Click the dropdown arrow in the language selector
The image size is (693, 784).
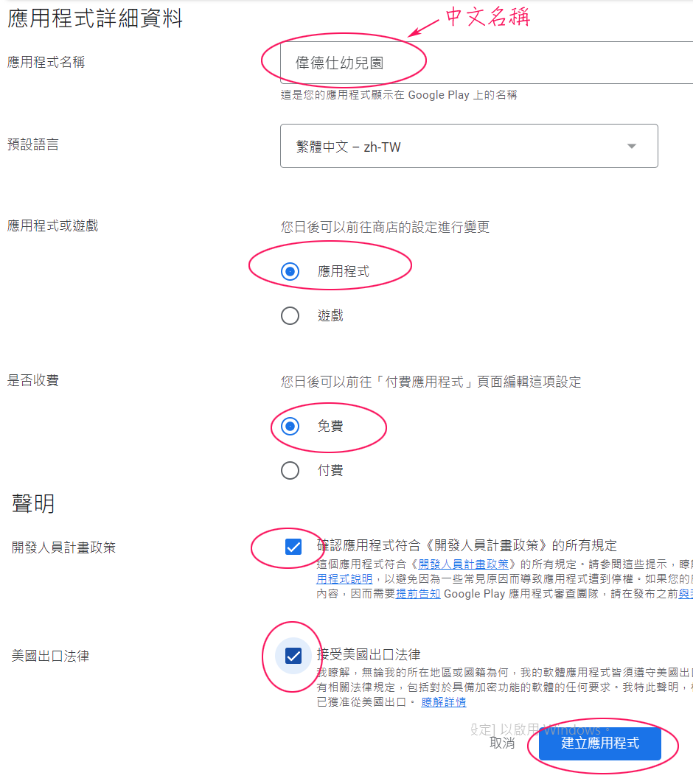click(x=632, y=146)
